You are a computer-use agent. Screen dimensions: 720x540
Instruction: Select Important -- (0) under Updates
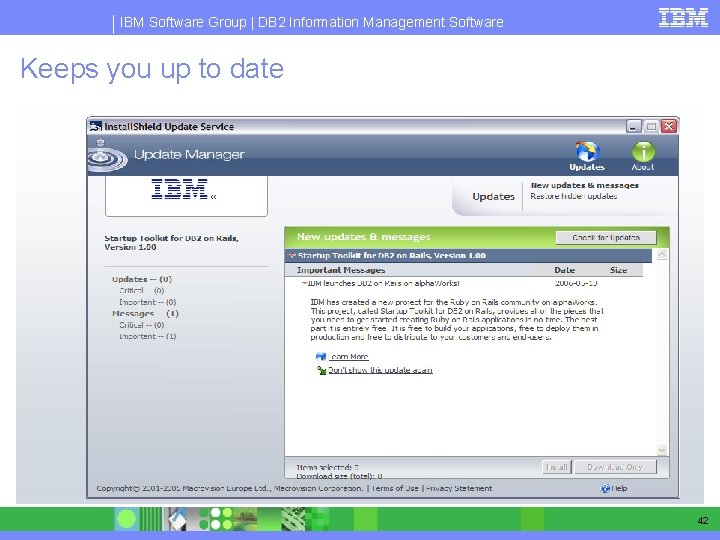click(147, 302)
